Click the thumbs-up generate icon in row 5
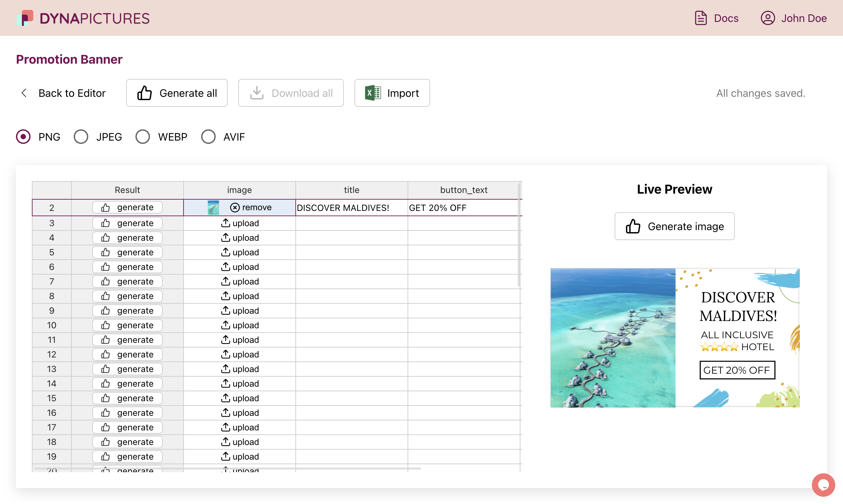The height and width of the screenshot is (504, 843). (x=106, y=252)
